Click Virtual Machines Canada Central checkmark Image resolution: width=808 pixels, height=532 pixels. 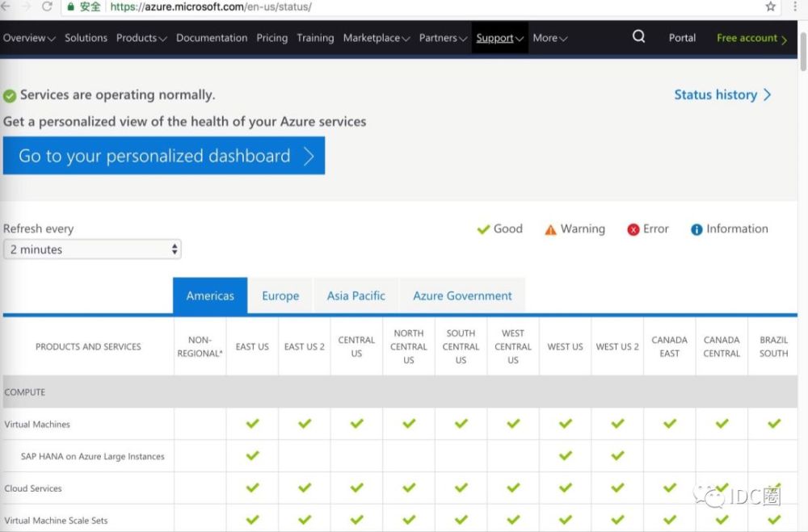pos(722,423)
